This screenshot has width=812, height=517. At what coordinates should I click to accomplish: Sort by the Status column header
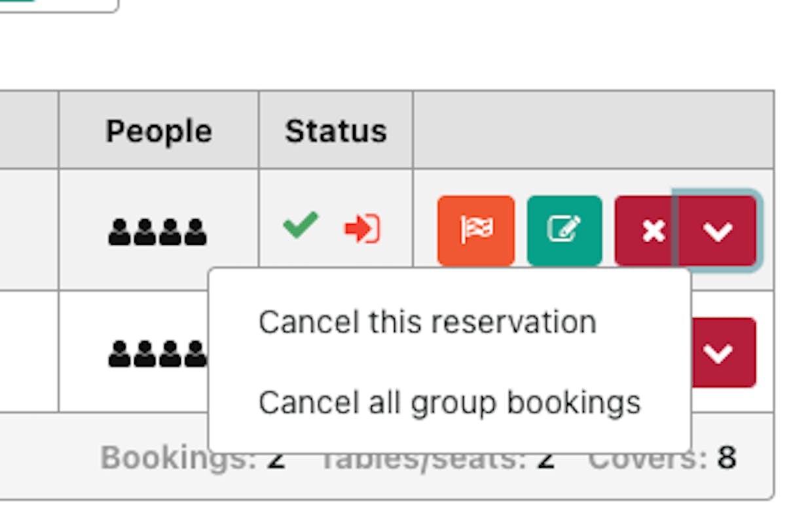click(335, 131)
